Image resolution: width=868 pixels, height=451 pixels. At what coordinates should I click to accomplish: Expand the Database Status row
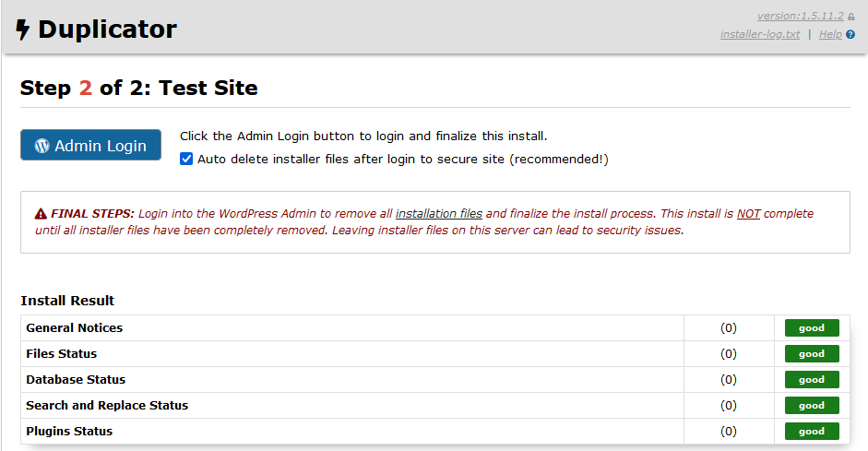[x=76, y=379]
